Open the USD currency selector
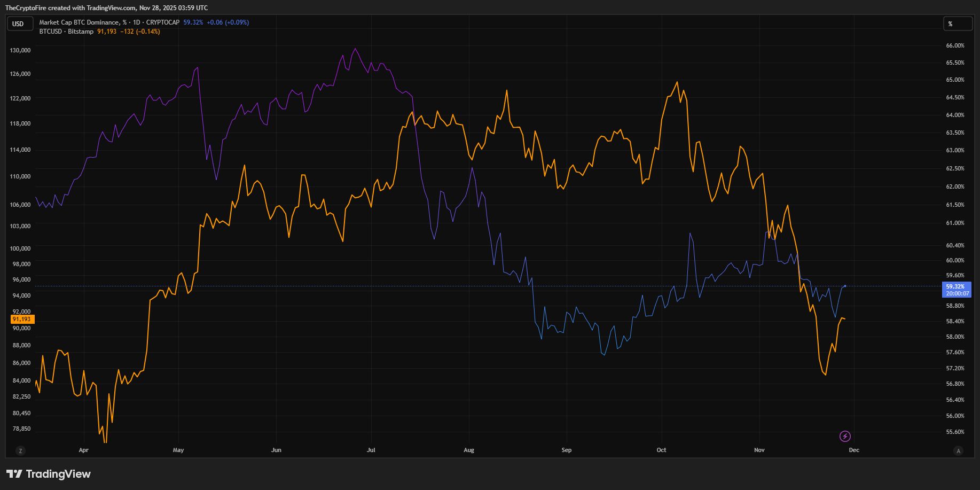 coord(20,24)
